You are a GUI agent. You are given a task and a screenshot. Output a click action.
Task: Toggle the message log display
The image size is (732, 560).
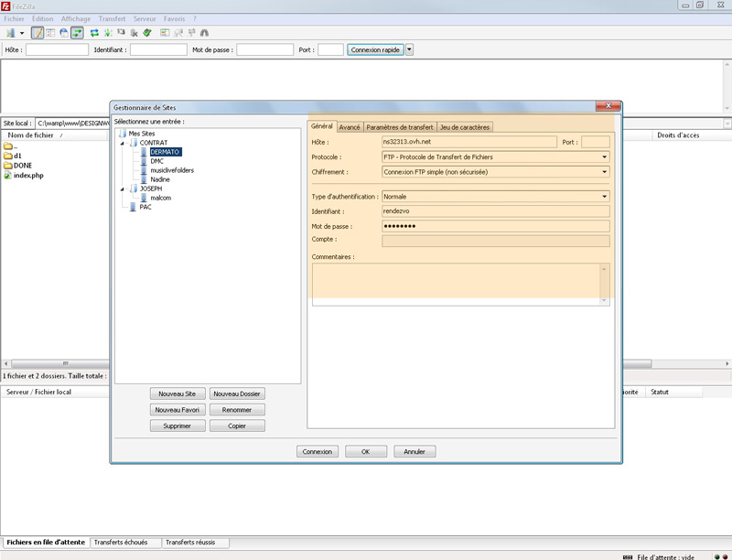coord(38,33)
